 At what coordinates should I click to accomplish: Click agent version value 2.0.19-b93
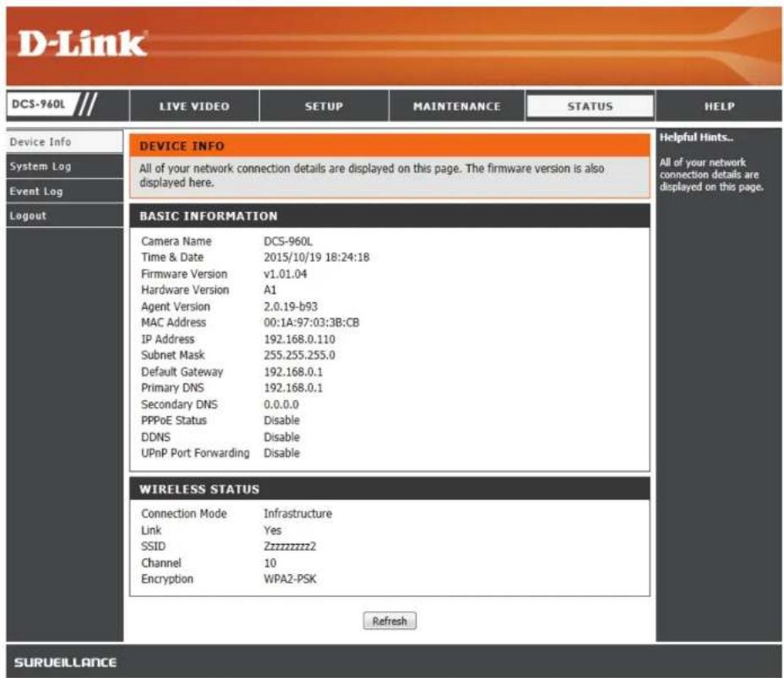pos(291,306)
